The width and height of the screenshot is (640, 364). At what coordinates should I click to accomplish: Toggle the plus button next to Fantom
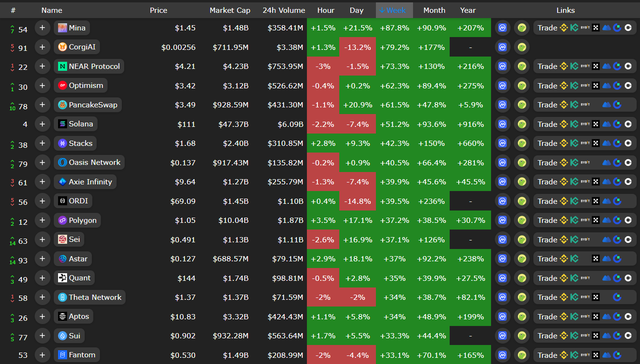pos(42,355)
